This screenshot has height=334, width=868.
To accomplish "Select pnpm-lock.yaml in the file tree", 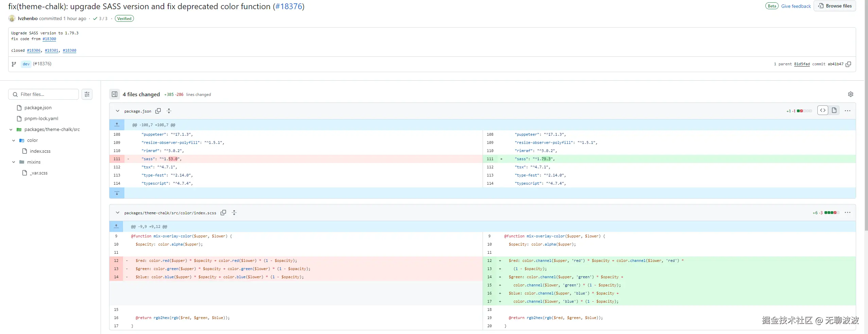I will coord(41,119).
